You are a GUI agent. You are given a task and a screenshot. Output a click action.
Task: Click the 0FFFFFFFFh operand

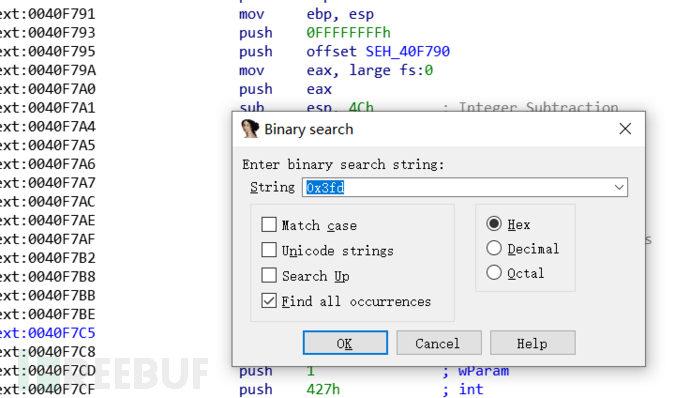tap(349, 33)
